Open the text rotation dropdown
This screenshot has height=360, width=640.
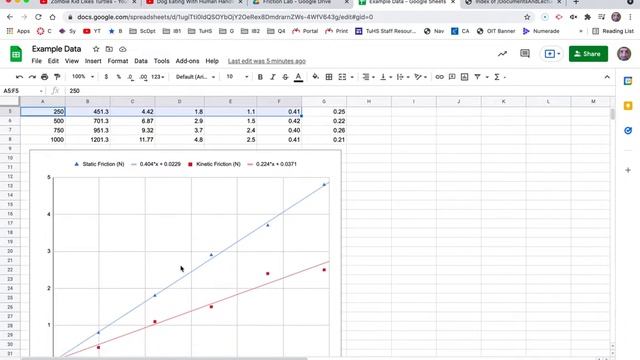420,77
